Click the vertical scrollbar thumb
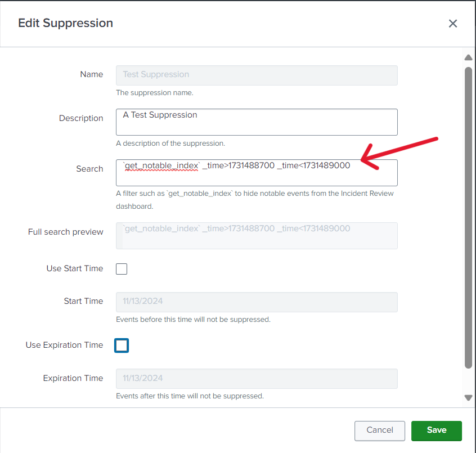The image size is (476, 453). click(468, 217)
